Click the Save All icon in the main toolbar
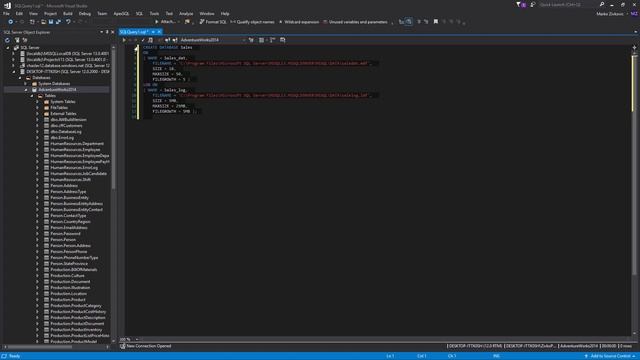This screenshot has width=640, height=360. coord(58,22)
